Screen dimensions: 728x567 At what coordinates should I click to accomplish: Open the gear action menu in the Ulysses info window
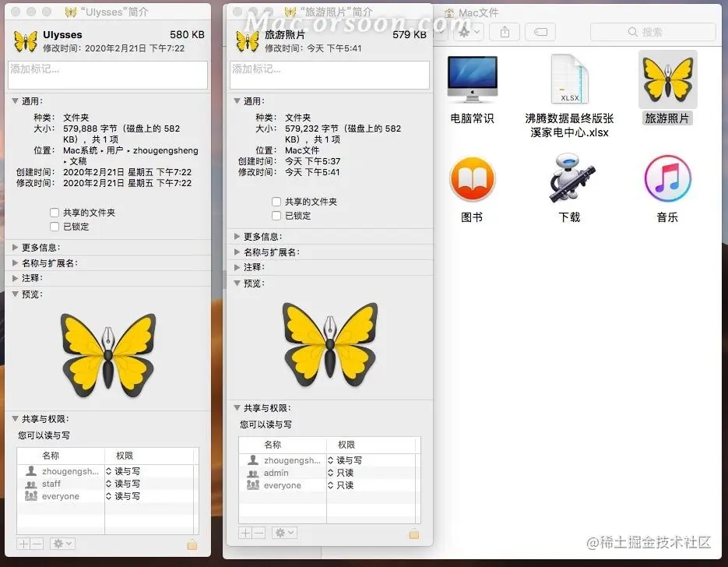coord(62,544)
